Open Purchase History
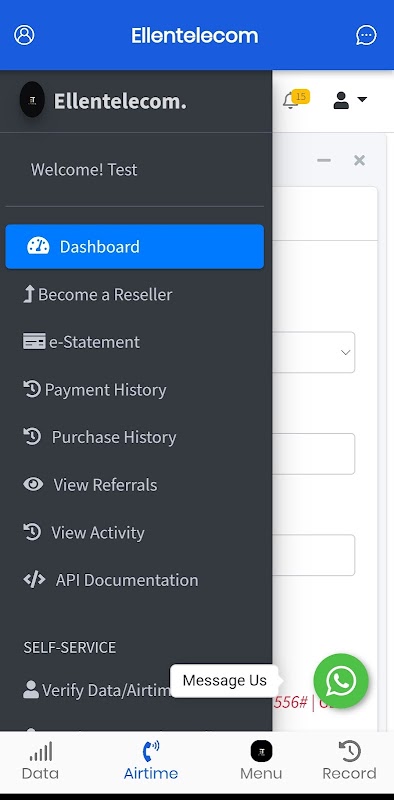394x800 pixels. tap(135, 437)
